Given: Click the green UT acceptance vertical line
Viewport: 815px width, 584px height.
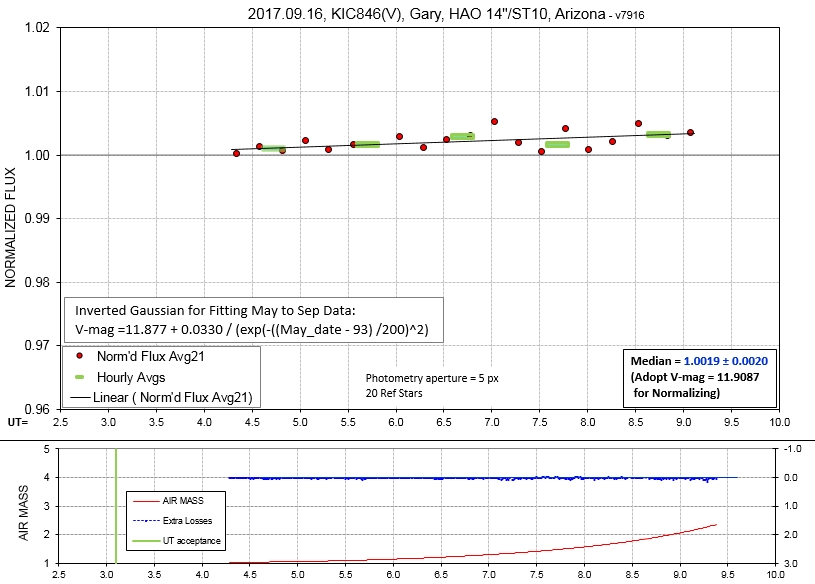Looking at the screenshot, I should [x=115, y=506].
